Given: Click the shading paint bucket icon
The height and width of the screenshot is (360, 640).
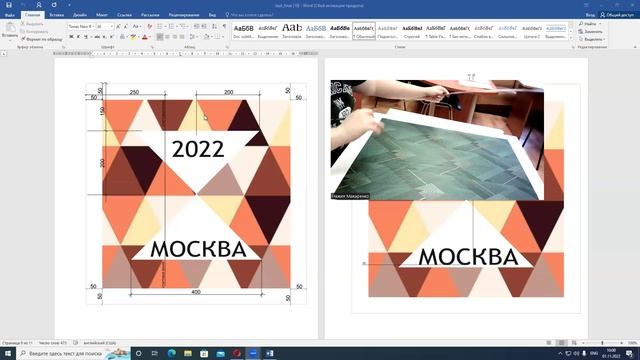Looking at the screenshot, I should (207, 37).
